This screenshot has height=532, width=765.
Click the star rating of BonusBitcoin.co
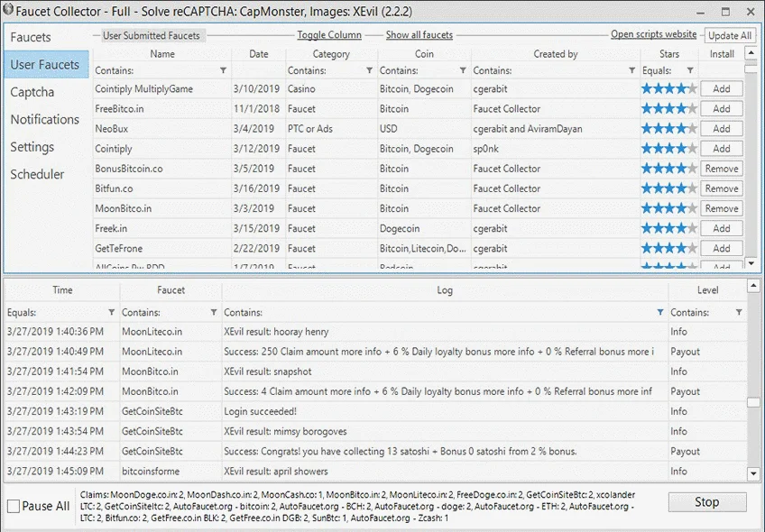[x=668, y=169]
